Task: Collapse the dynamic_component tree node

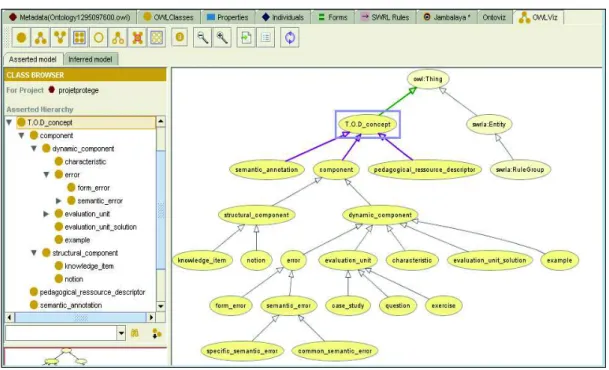Action: [34, 148]
